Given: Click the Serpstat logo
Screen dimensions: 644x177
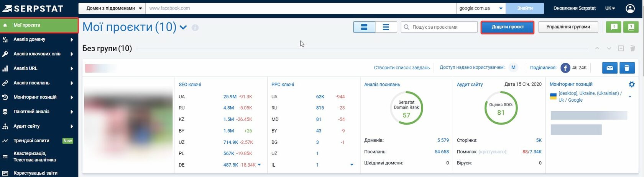Looking at the screenshot, I should (x=32, y=8).
